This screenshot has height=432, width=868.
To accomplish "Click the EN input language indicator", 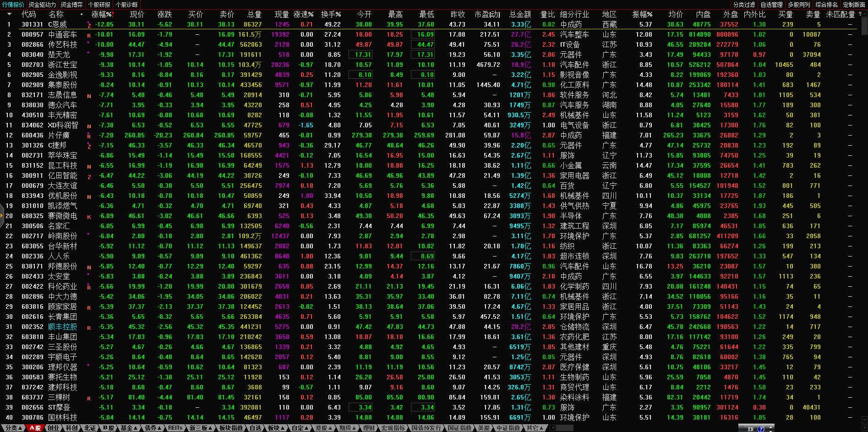I will [750, 429].
